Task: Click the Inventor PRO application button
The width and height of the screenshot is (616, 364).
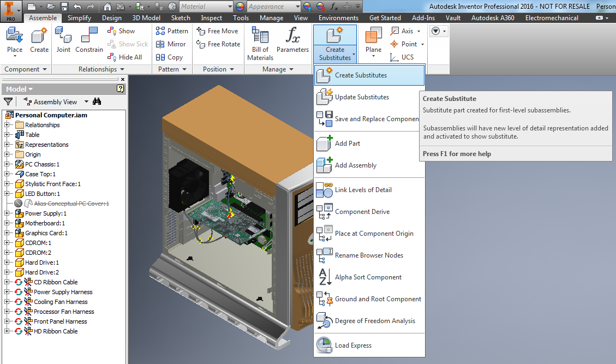Action: coord(10,10)
